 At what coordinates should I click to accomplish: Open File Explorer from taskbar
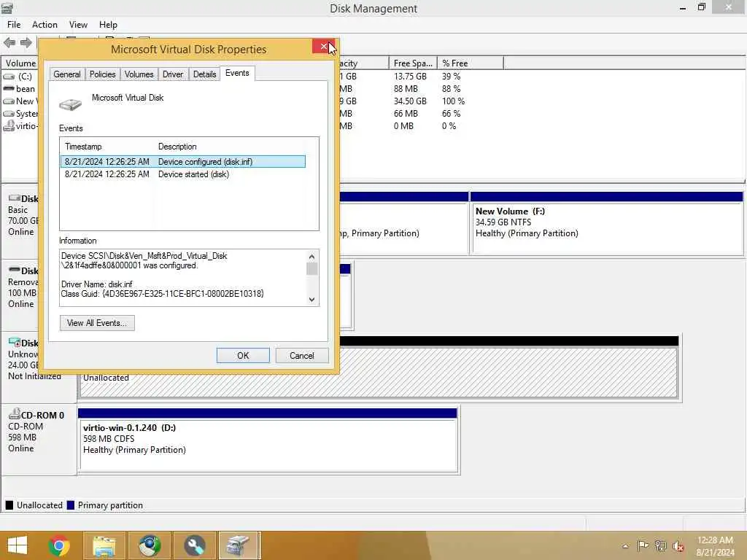coord(104,545)
